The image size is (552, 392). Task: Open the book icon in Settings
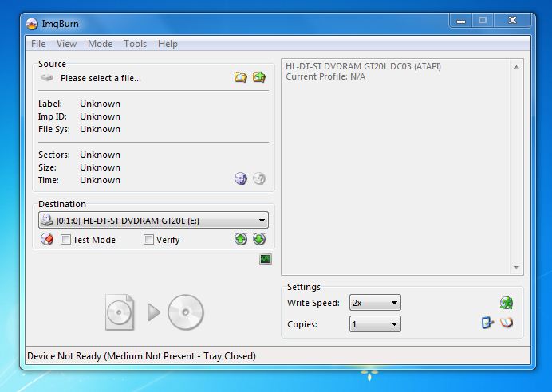click(507, 323)
